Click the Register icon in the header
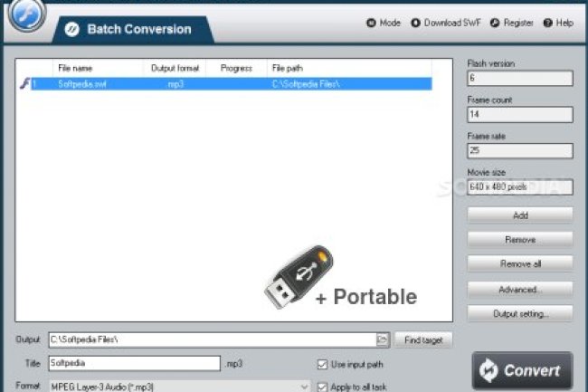This screenshot has width=588, height=392. click(x=496, y=24)
